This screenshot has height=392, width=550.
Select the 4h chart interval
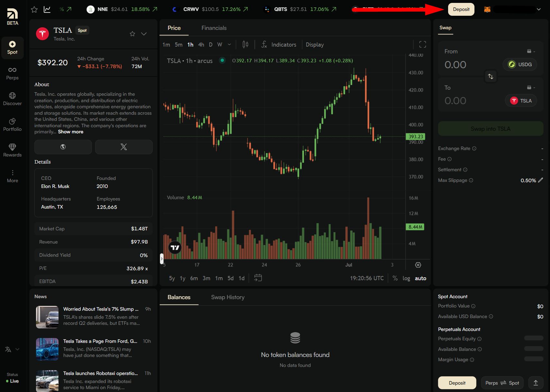(201, 44)
